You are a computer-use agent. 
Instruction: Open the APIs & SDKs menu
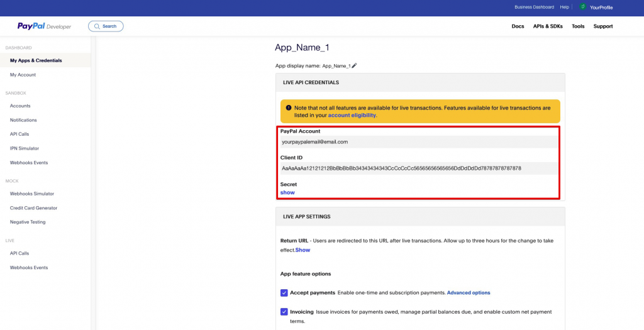tap(548, 26)
